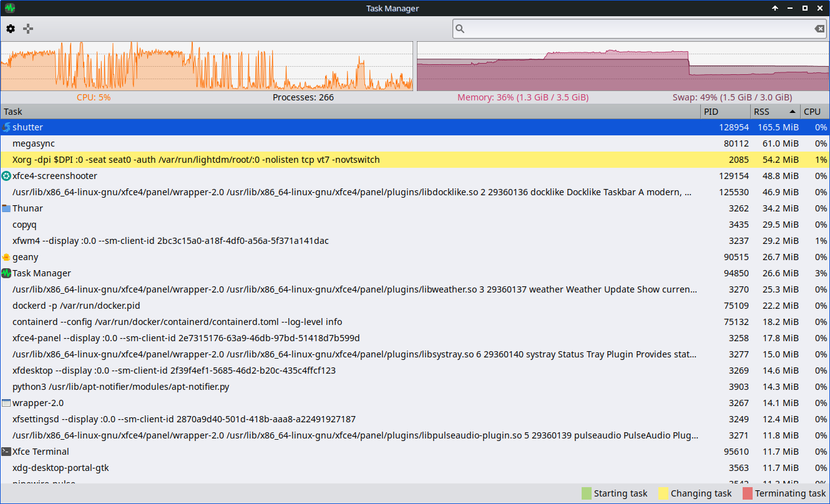Screen dimensions: 830x504
Task: Click the wrapper-2.0 window icon
Action: (6, 403)
